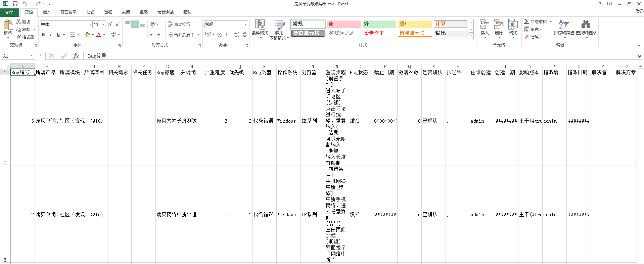Apply percent style to cells
The image size is (644, 264).
[x=219, y=35]
